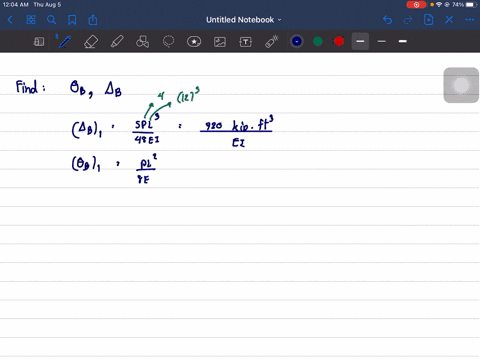Open the share and export menu
This screenshot has height=360, width=480.
[93, 20]
